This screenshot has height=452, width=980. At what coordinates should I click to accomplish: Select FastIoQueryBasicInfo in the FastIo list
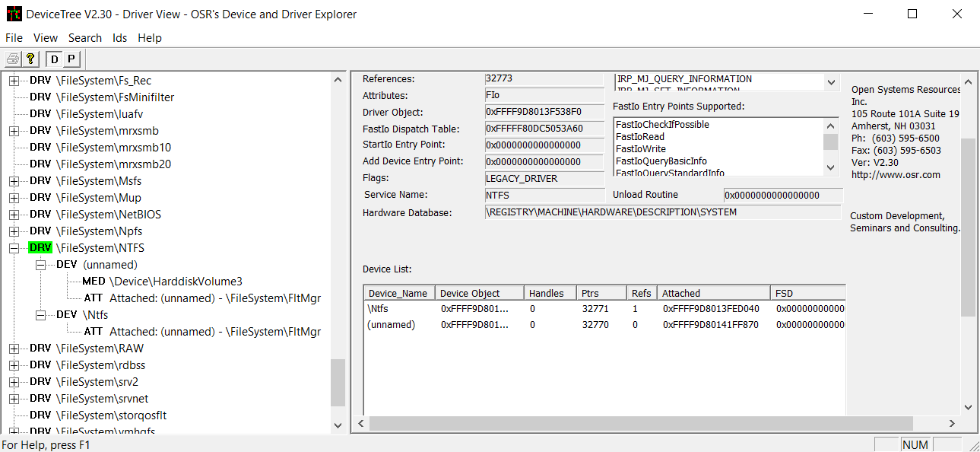pos(661,161)
